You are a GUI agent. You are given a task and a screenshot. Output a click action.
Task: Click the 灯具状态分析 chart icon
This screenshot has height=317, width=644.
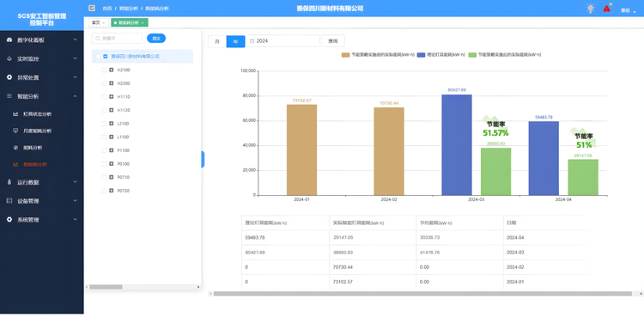point(15,114)
